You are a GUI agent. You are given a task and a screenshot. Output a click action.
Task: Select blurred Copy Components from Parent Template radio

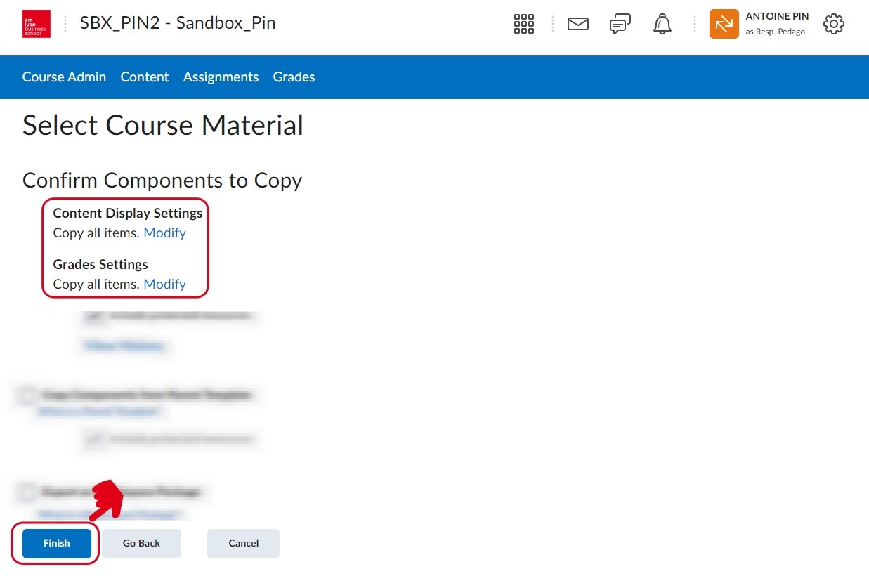coord(26,396)
